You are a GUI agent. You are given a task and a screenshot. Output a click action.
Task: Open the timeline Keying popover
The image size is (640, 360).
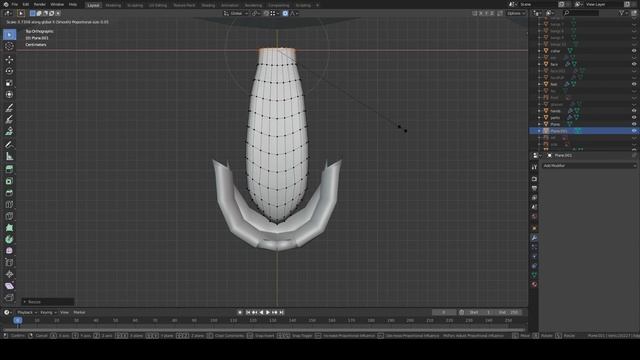(x=48, y=312)
